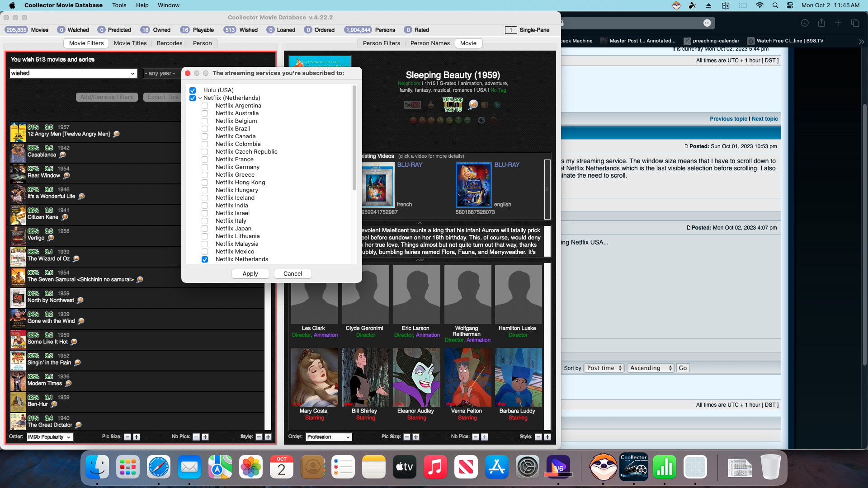Open the IMDb Popularity order dropdown

click(x=49, y=437)
